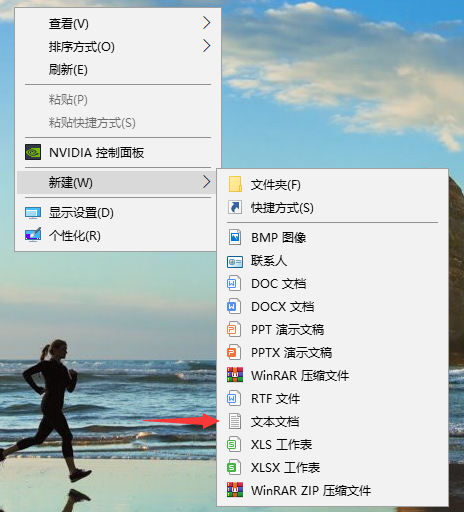The width and height of the screenshot is (464, 512).
Task: Click the 显示设置 monitor icon
Action: click(x=33, y=213)
